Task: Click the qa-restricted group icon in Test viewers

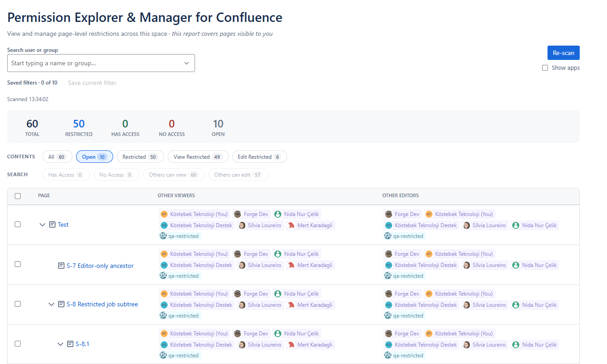Action: 163,236
